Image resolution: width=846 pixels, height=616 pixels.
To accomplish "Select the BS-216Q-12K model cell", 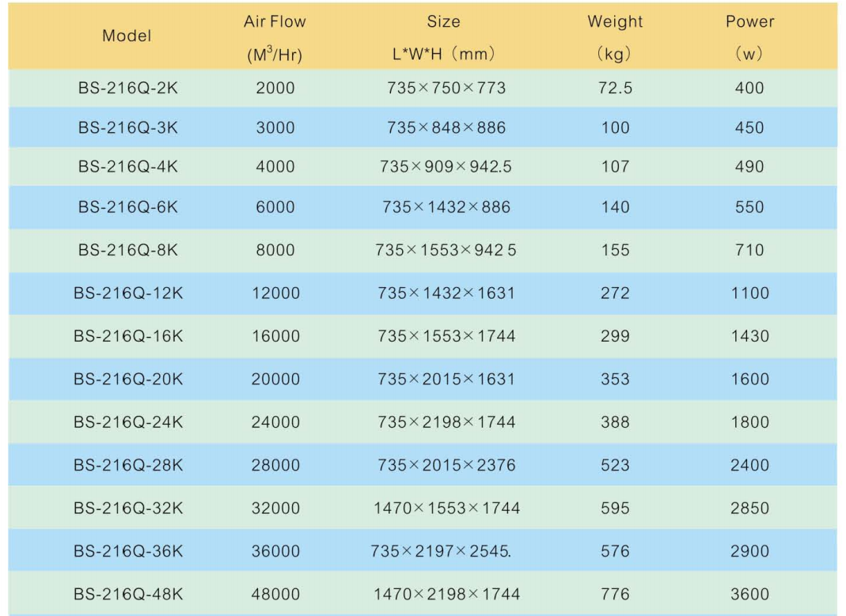I will point(128,293).
